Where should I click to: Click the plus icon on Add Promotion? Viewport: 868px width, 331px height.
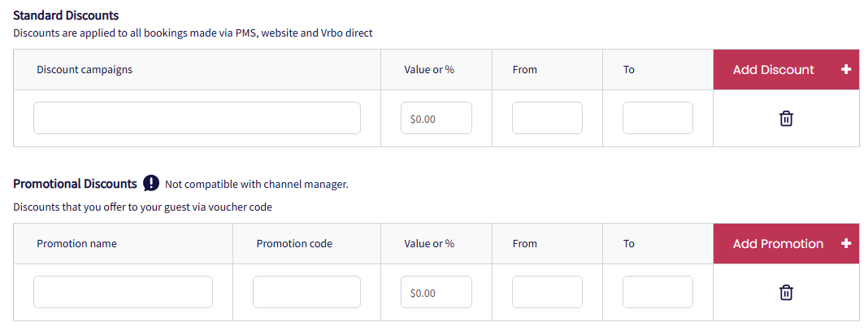846,244
